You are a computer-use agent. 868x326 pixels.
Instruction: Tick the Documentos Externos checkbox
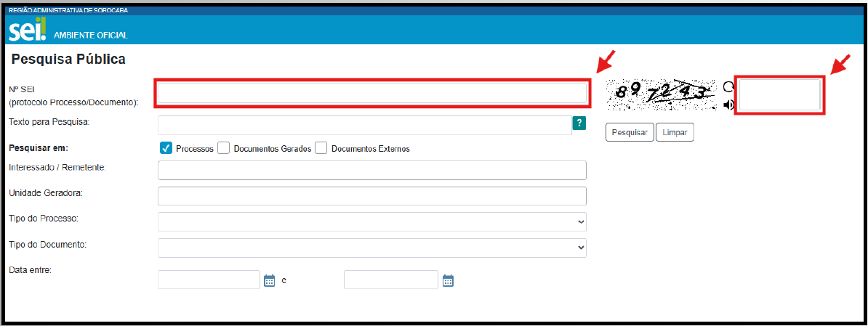tap(321, 148)
